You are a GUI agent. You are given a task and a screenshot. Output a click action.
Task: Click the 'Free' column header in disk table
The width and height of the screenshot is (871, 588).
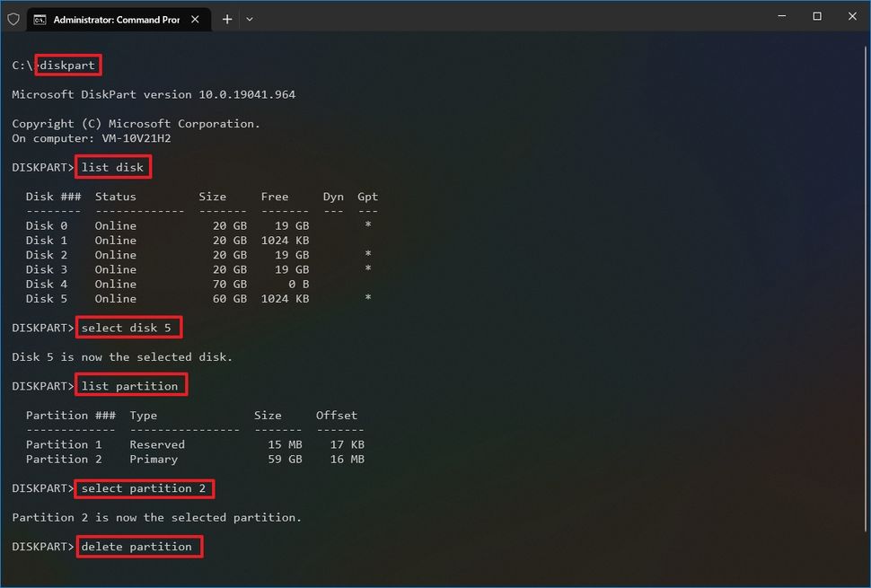coord(275,197)
